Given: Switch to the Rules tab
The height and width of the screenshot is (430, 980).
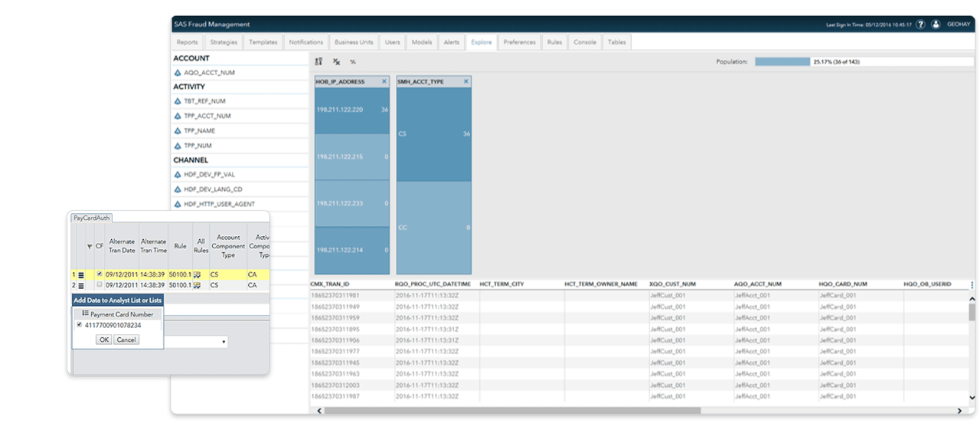Looking at the screenshot, I should 554,42.
